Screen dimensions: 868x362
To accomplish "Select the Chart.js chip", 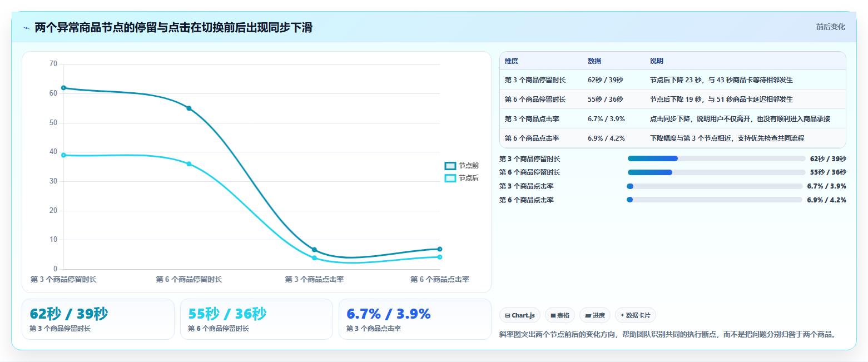I will coord(520,315).
